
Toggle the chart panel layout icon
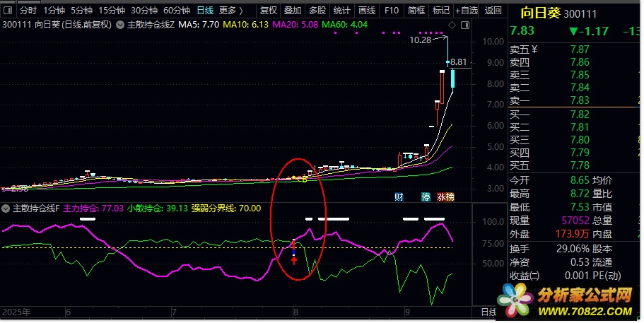pyautogui.click(x=465, y=25)
